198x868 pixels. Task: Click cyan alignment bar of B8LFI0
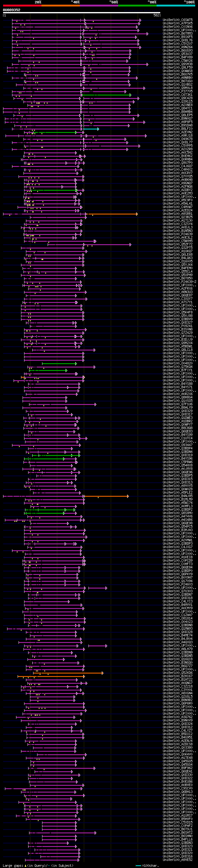point(91,129)
